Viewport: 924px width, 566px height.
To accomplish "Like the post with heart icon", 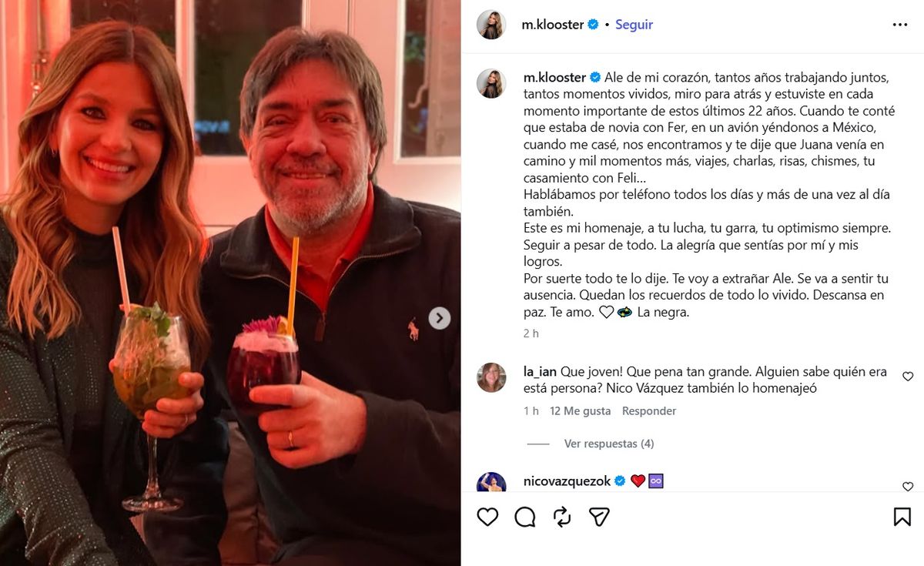I will click(487, 517).
